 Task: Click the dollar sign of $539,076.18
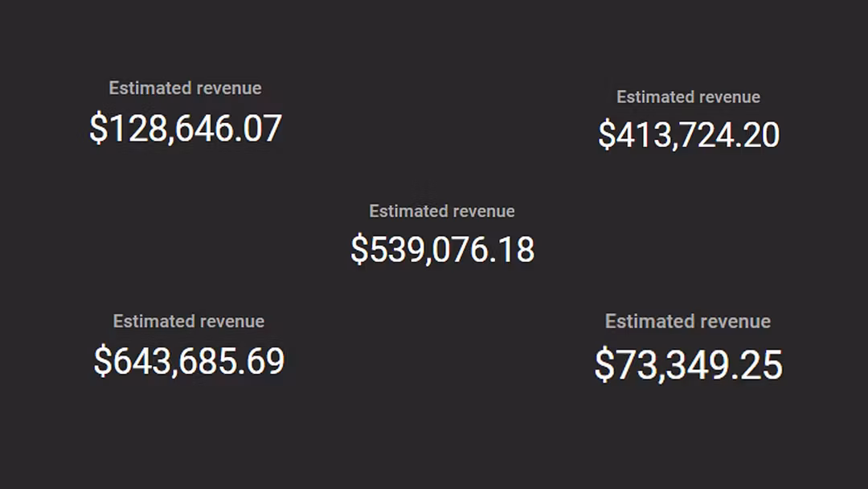click(x=359, y=249)
